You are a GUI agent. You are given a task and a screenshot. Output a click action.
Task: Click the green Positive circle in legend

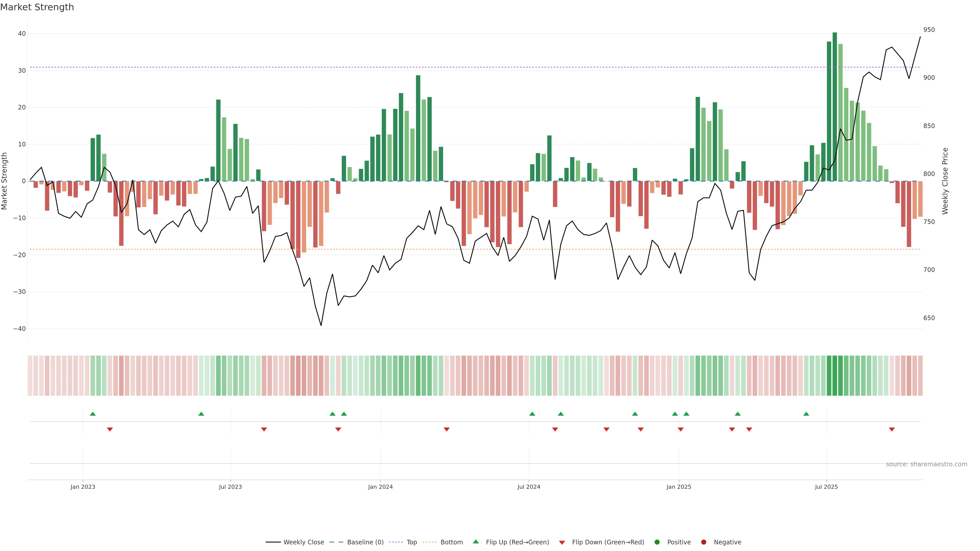pos(657,542)
